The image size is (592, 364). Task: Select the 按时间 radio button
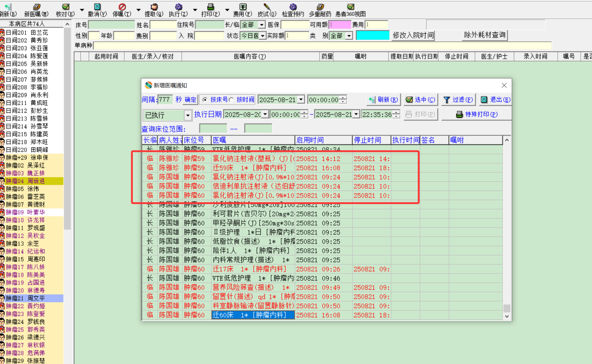tap(231, 100)
